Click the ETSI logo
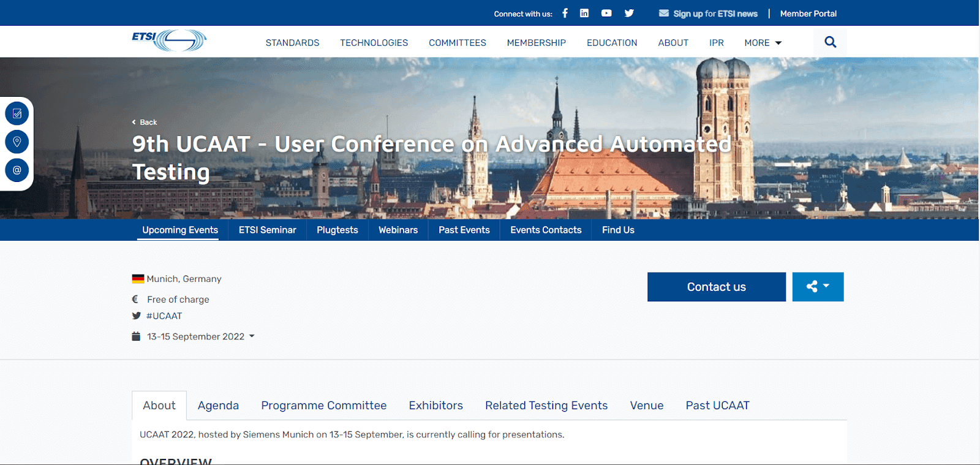980x465 pixels. 169,40
